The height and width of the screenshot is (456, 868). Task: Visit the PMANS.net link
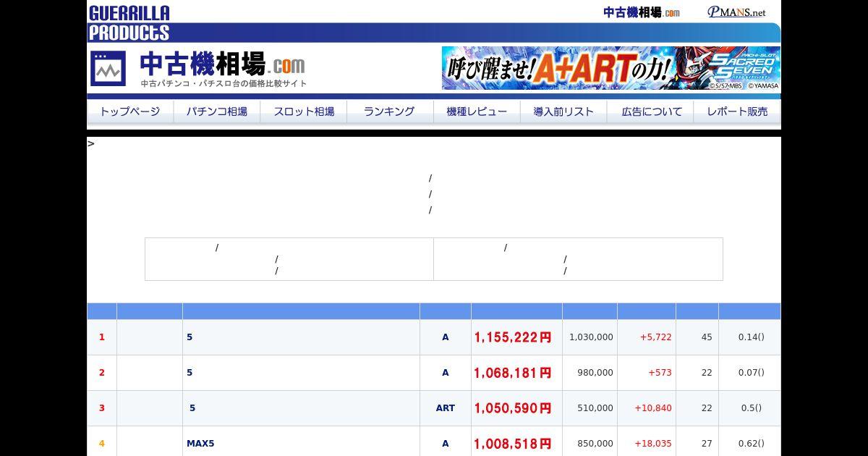coord(736,12)
